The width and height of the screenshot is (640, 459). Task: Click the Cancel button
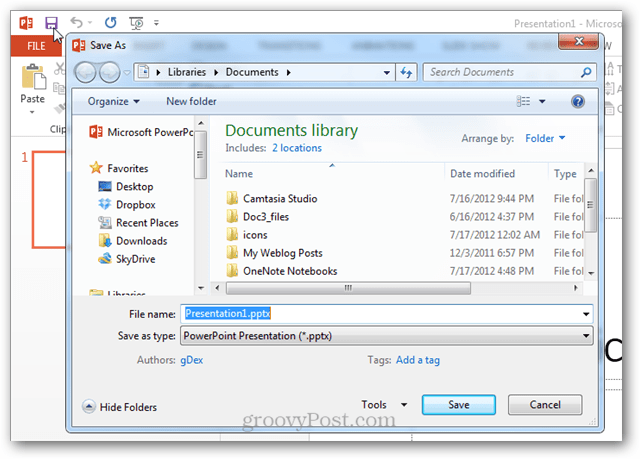(545, 405)
